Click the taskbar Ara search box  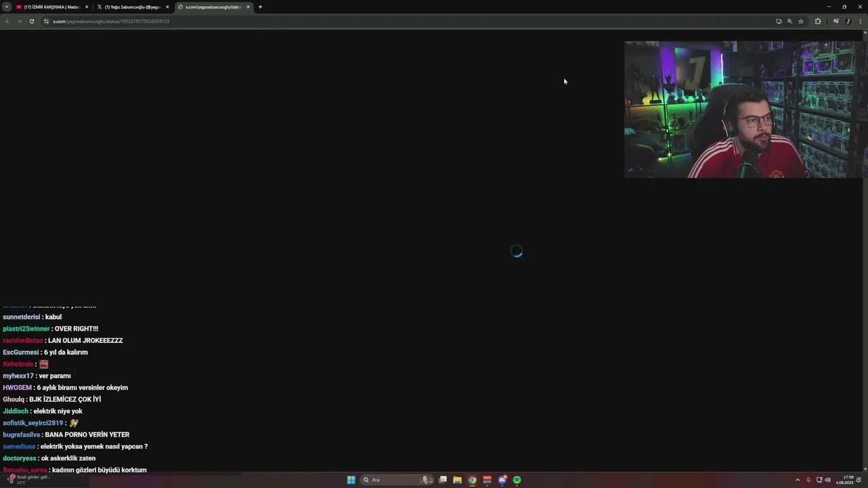398,480
